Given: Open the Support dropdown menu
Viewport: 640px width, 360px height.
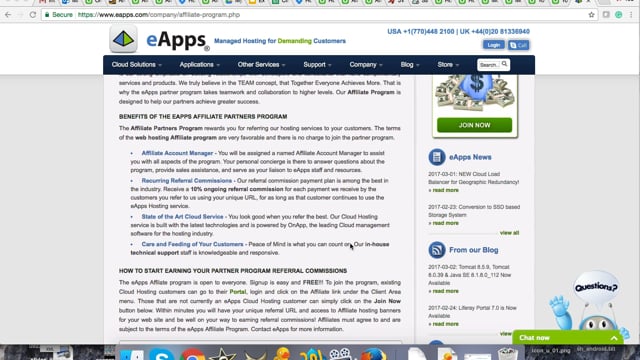Looking at the screenshot, I should coord(317,64).
